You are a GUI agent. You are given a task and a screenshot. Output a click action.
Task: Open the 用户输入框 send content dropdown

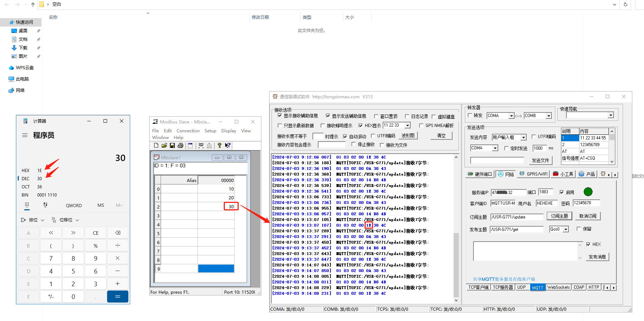pos(523,138)
